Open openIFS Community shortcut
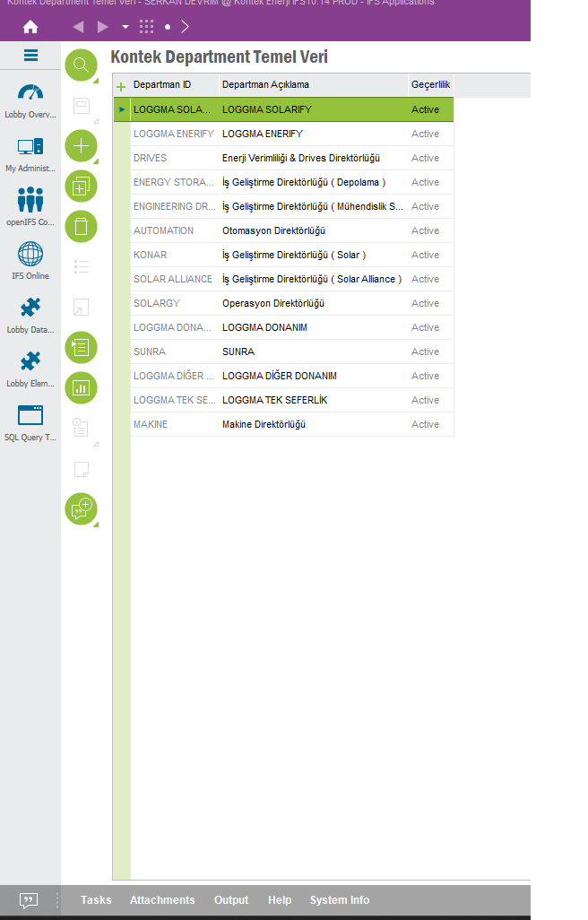Image resolution: width=588 pixels, height=920 pixels. click(x=30, y=208)
